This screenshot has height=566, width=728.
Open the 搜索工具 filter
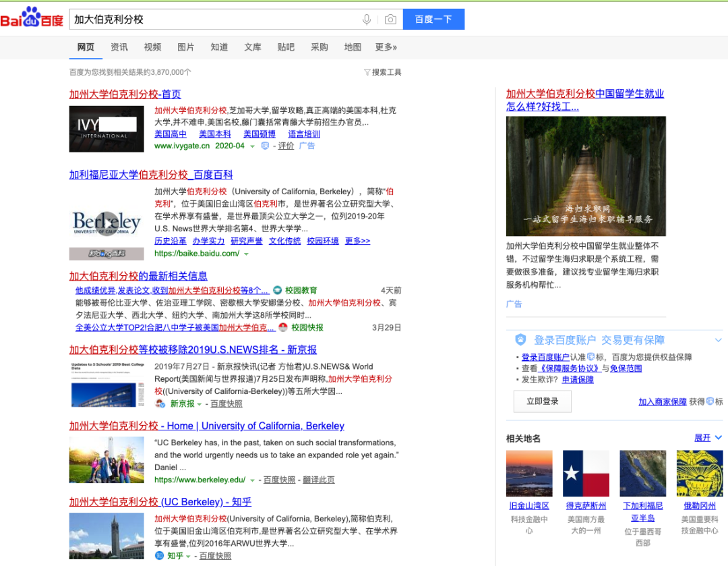click(x=382, y=72)
